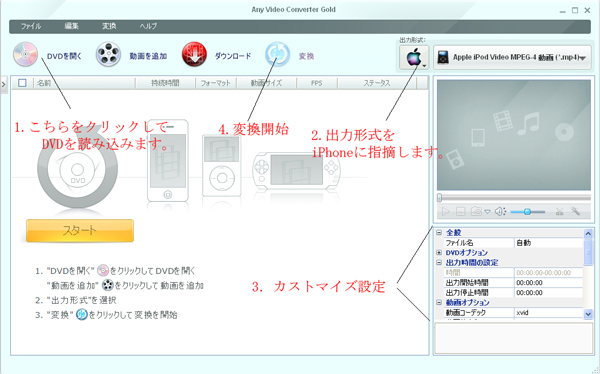600x374 pixels.
Task: Click the disc icon in instruction step 1
Action: point(103,270)
